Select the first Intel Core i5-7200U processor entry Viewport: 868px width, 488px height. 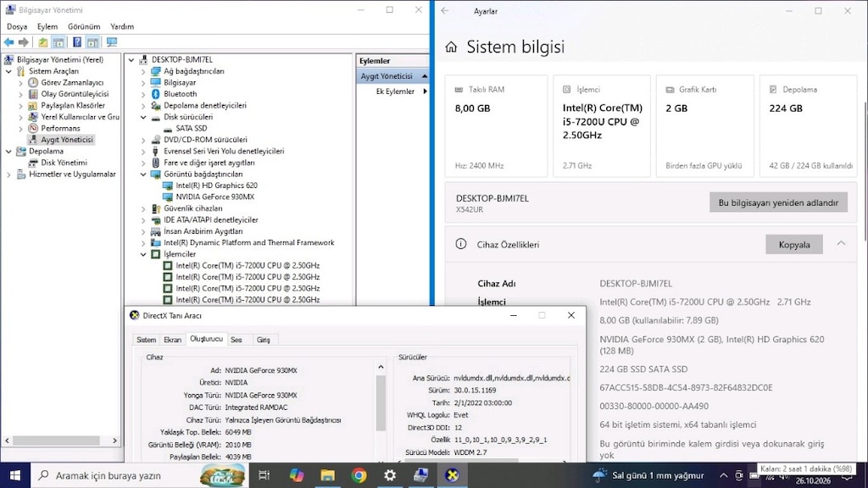(248, 265)
